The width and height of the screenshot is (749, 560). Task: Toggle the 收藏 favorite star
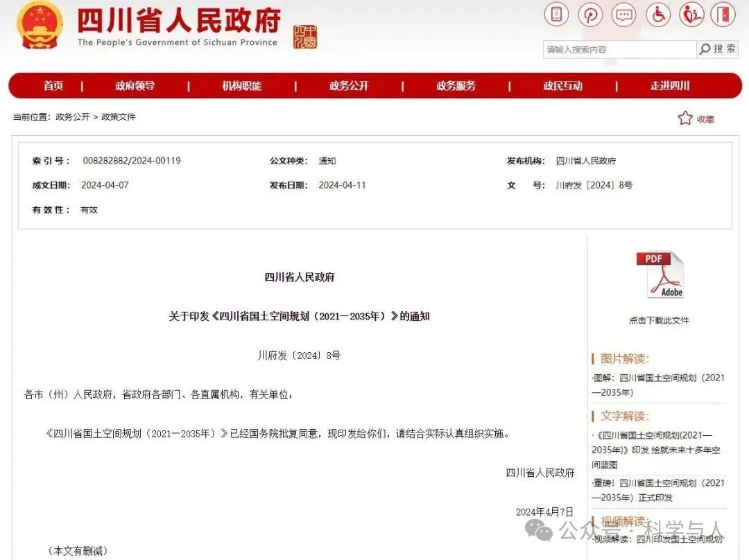(x=685, y=118)
